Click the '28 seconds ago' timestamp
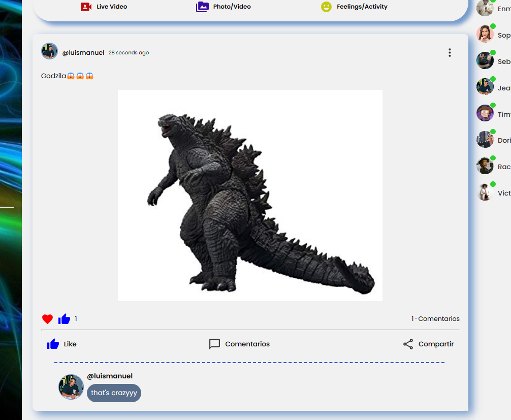This screenshot has width=511, height=420. tap(129, 53)
